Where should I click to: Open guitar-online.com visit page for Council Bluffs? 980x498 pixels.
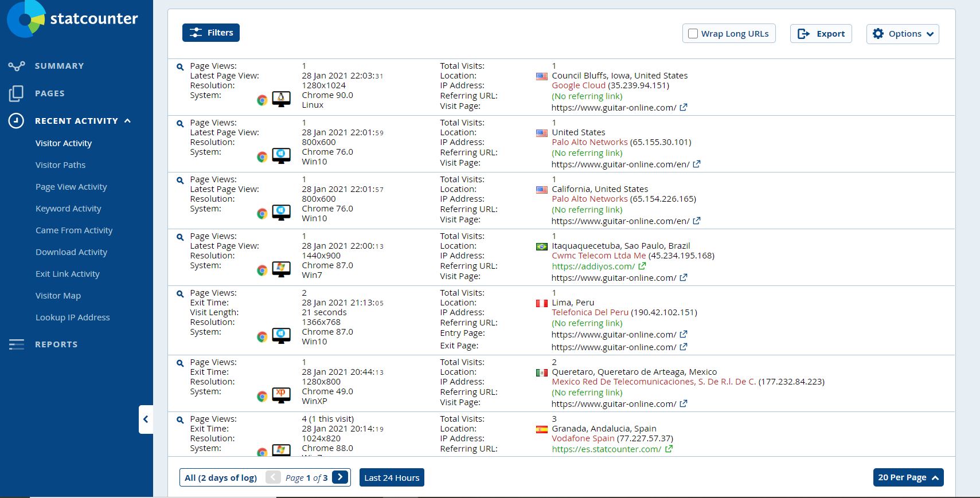614,108
